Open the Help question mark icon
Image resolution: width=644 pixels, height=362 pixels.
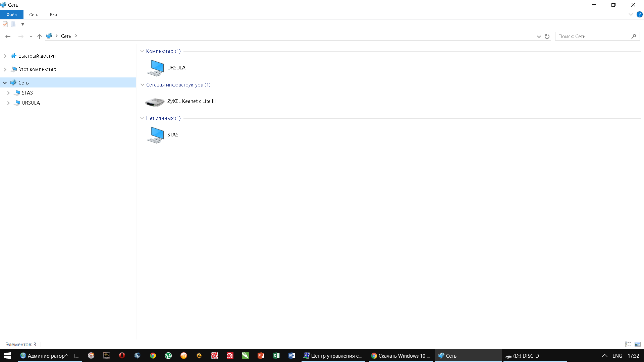[640, 14]
